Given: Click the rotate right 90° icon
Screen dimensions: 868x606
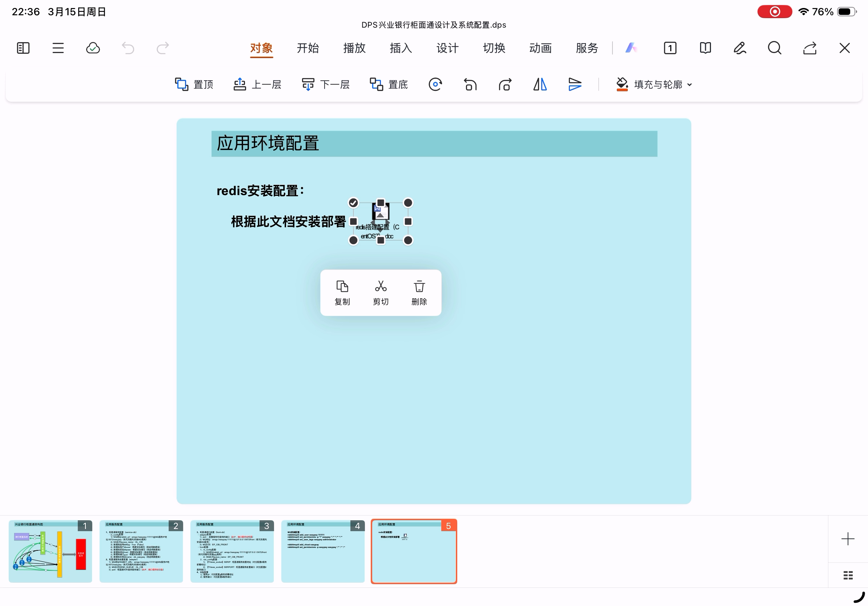Looking at the screenshot, I should pos(505,84).
